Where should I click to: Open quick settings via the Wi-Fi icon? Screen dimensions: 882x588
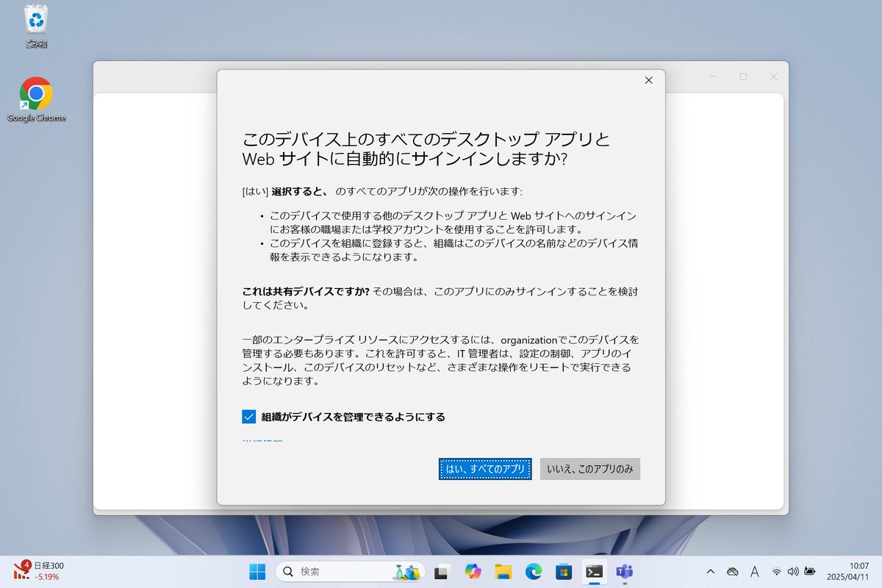(x=776, y=571)
